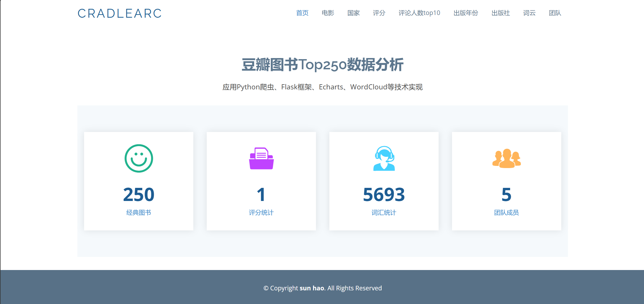Click the purple folder document icon
The width and height of the screenshot is (644, 304).
coord(261,158)
